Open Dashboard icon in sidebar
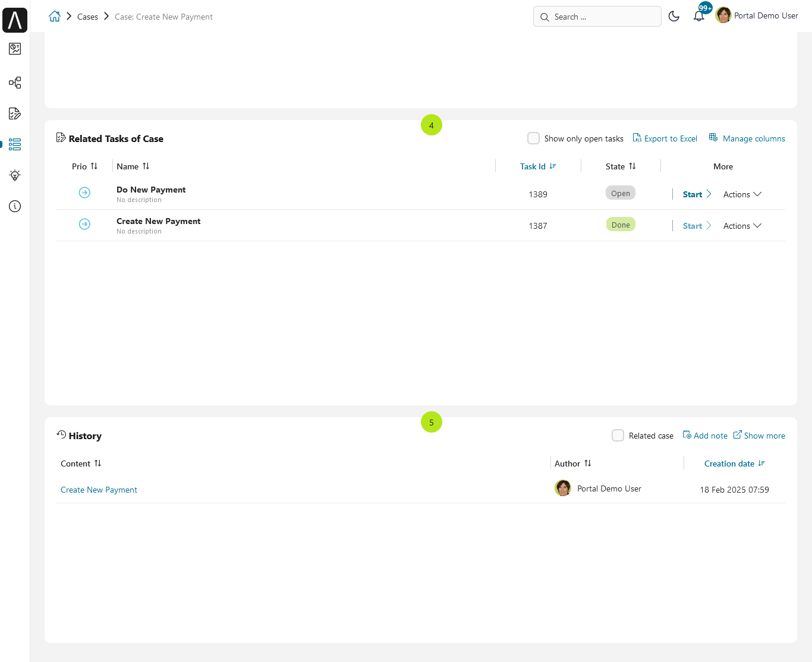812x662 pixels. coord(15,49)
